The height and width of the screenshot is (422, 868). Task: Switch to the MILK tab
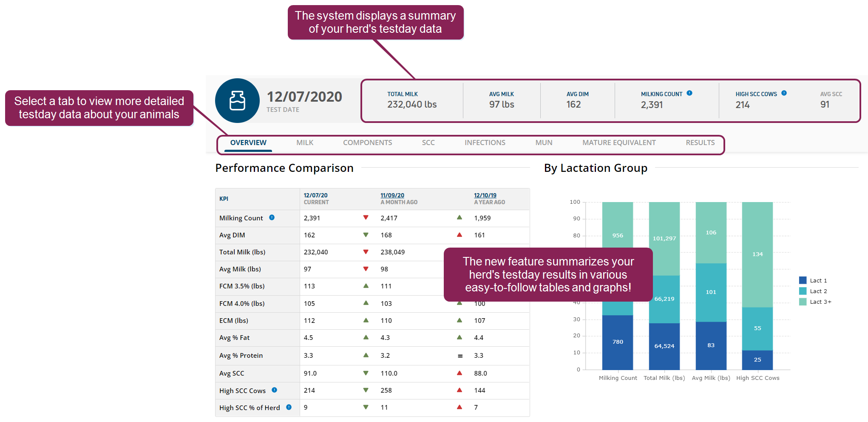(x=305, y=143)
